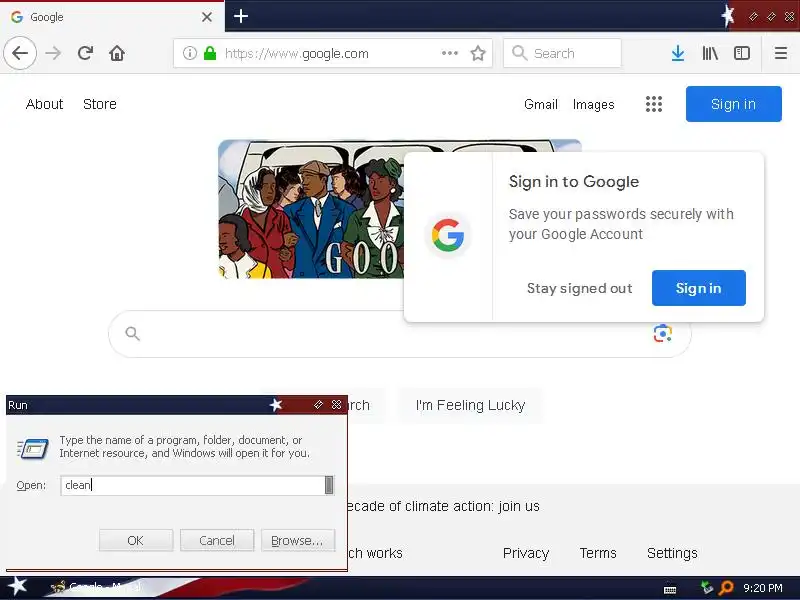Click the forward navigation arrow
Image resolution: width=800 pixels, height=600 pixels.
53,53
